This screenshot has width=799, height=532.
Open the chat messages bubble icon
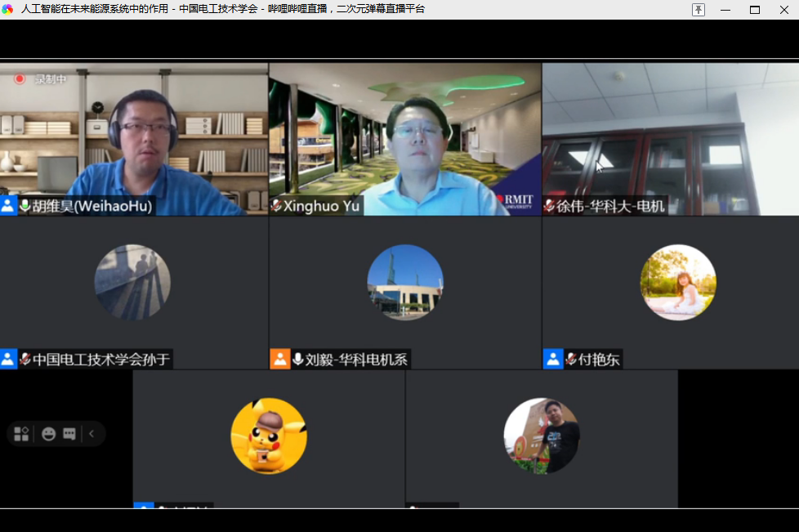pos(69,434)
